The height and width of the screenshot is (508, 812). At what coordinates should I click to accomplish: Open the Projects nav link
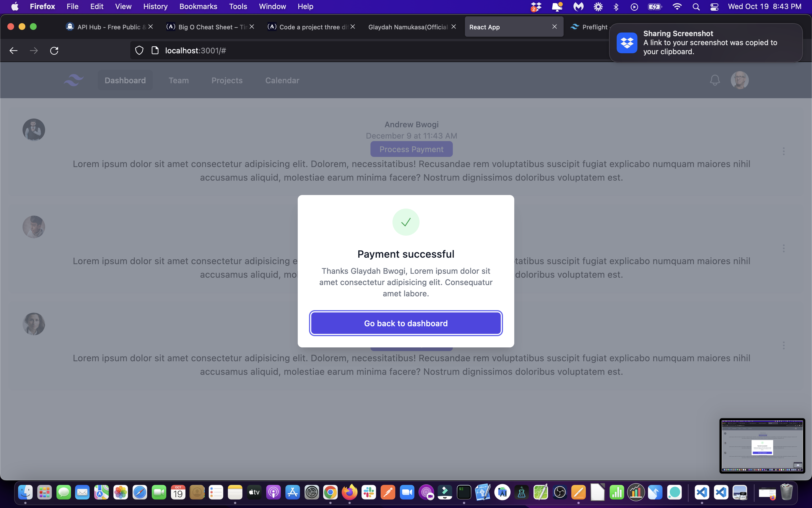(227, 80)
